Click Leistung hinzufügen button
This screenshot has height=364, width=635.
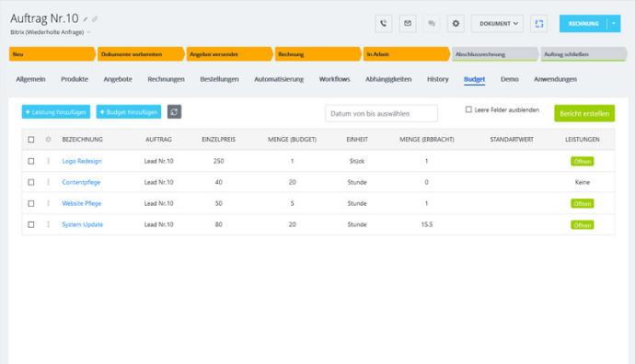56,112
